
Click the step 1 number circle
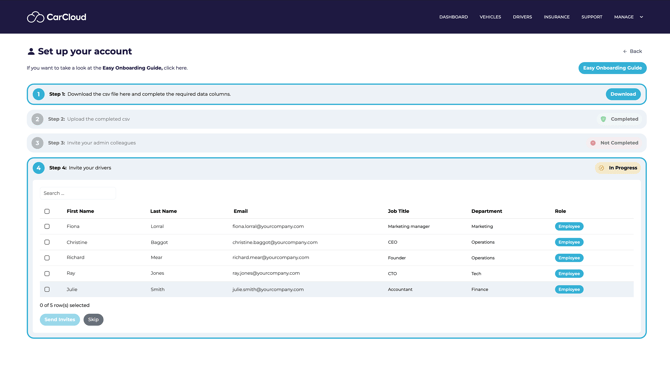(38, 94)
